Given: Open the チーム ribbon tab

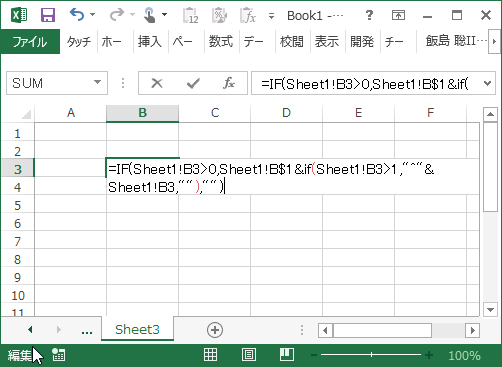Looking at the screenshot, I should (x=394, y=41).
